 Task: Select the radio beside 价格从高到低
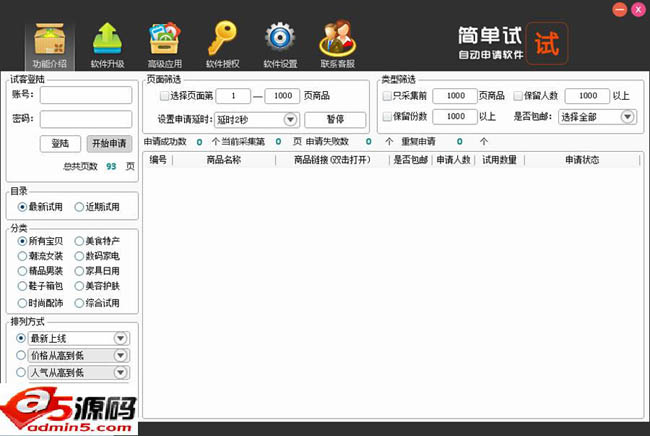pos(21,355)
